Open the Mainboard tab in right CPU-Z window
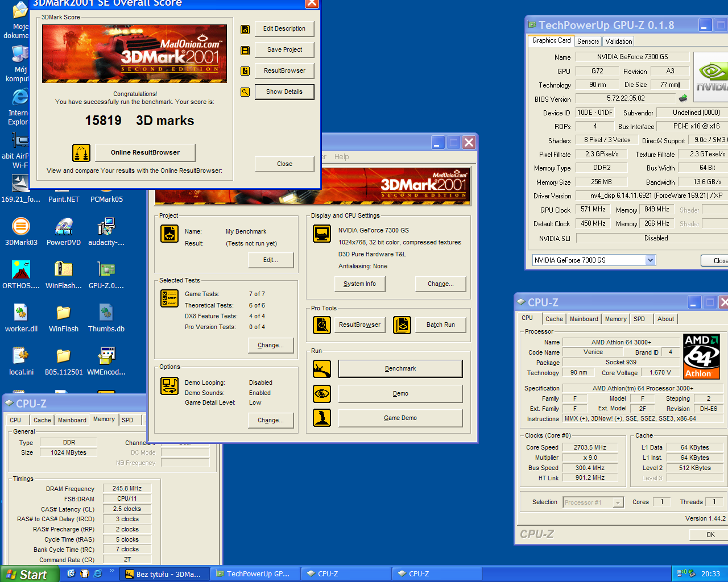The width and height of the screenshot is (728, 582). click(x=584, y=319)
